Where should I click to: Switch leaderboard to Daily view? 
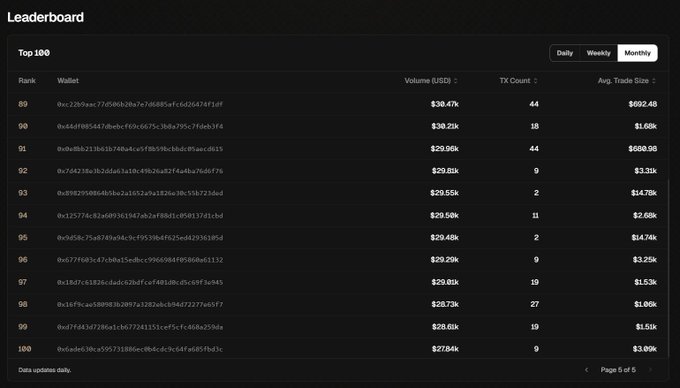pyautogui.click(x=565, y=53)
